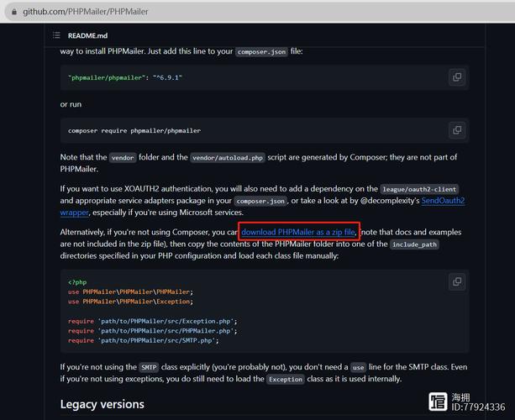Click the '<?php' line in code block
Screen dimensions: 515x420
pyautogui.click(x=77, y=282)
